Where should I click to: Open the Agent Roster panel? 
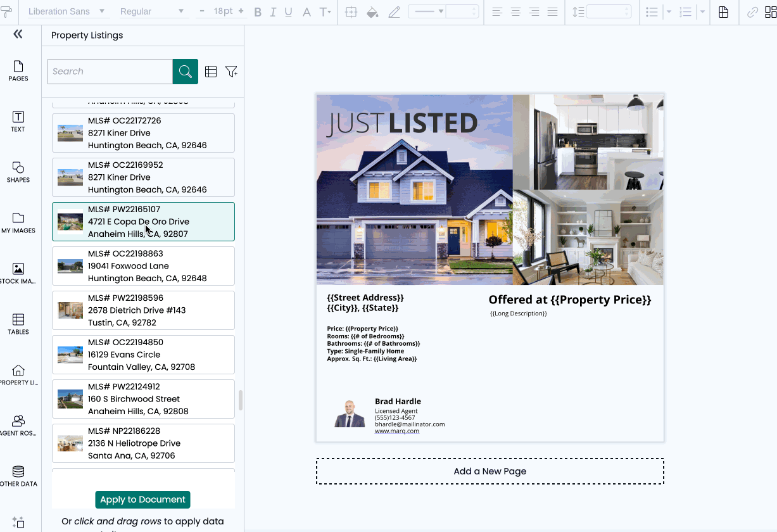click(18, 426)
